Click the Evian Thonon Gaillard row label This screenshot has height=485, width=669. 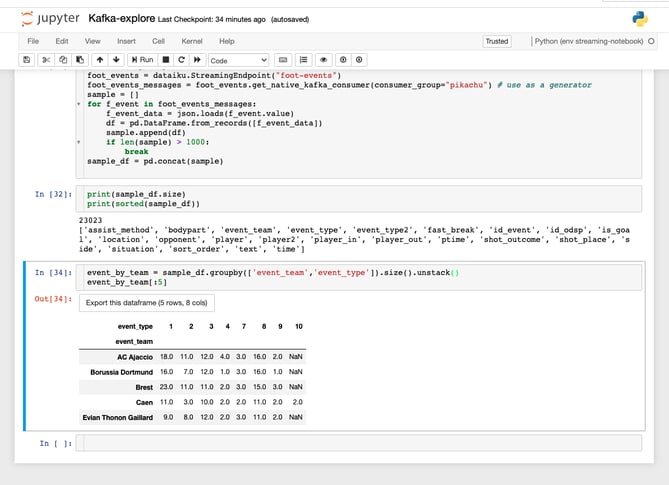tap(118, 418)
